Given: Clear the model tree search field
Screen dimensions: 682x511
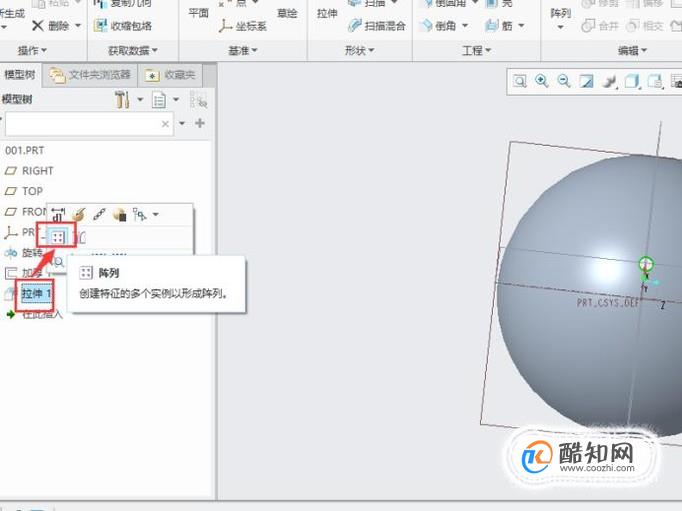Looking at the screenshot, I should [x=165, y=124].
